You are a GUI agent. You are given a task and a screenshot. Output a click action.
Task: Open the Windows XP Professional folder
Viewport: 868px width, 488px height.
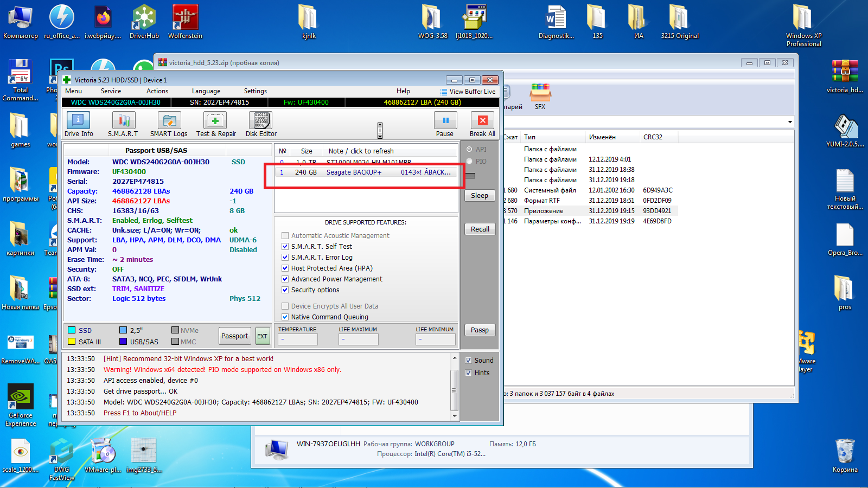(803, 25)
